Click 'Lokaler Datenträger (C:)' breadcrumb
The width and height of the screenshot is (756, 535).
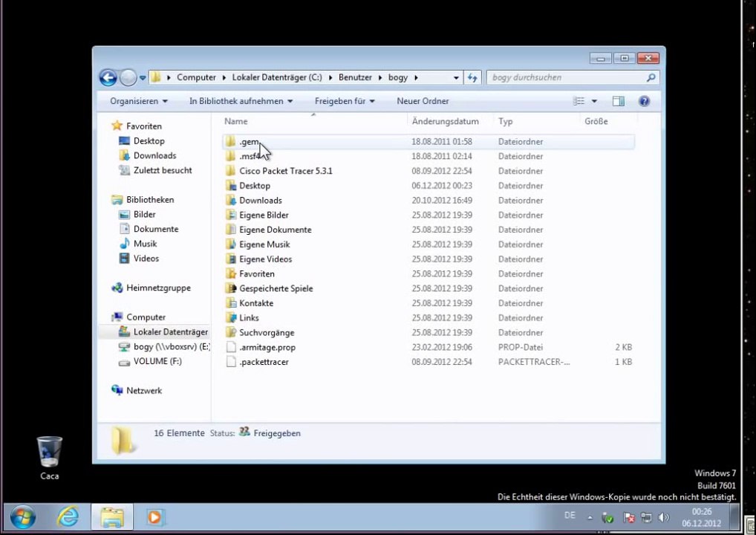[277, 78]
